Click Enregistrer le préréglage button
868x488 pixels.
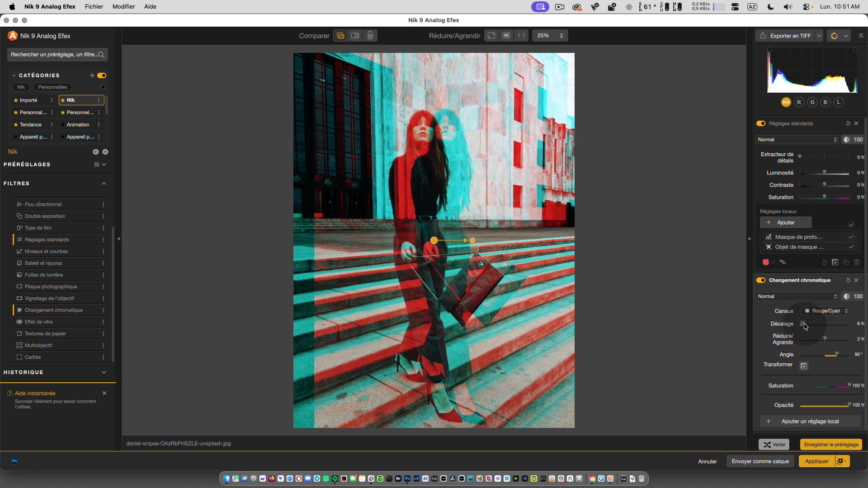point(831,445)
